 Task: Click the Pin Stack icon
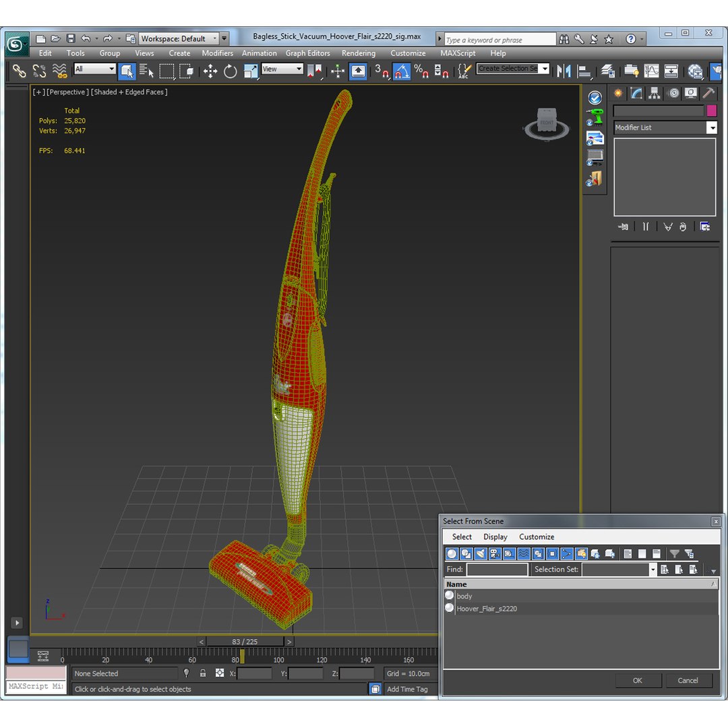point(623,226)
